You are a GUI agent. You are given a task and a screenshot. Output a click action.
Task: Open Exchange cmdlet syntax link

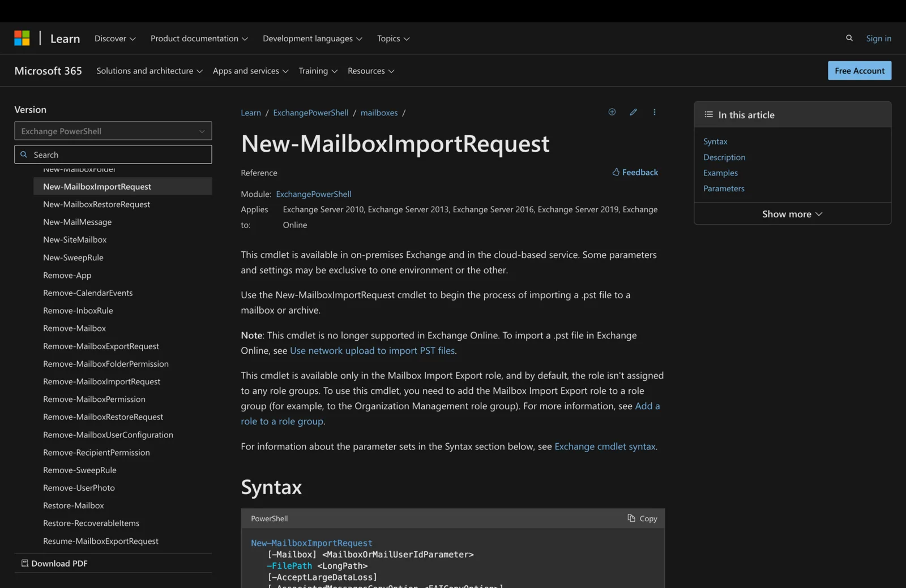605,447
